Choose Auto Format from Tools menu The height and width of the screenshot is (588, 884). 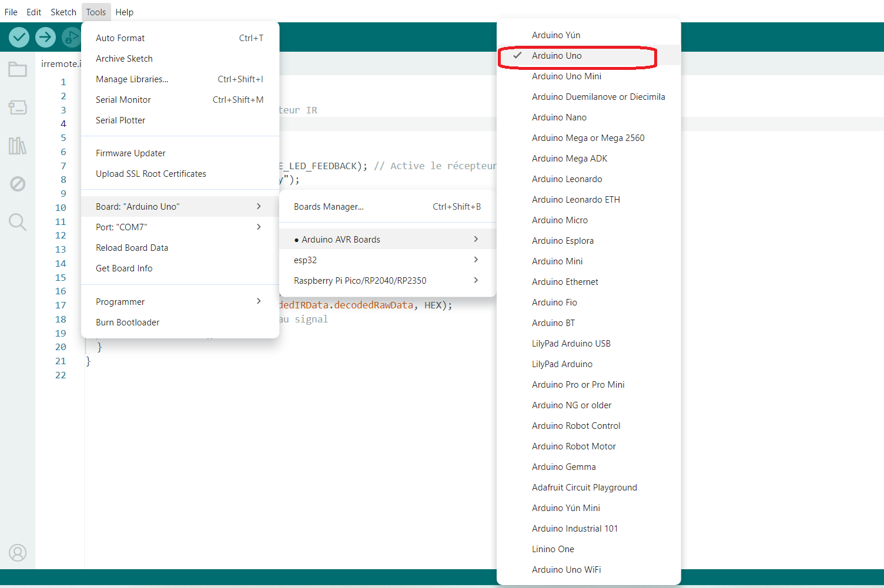pyautogui.click(x=180, y=38)
